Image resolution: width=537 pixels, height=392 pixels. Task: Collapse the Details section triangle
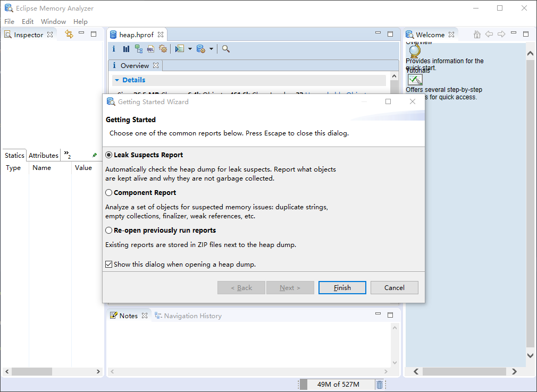[117, 80]
